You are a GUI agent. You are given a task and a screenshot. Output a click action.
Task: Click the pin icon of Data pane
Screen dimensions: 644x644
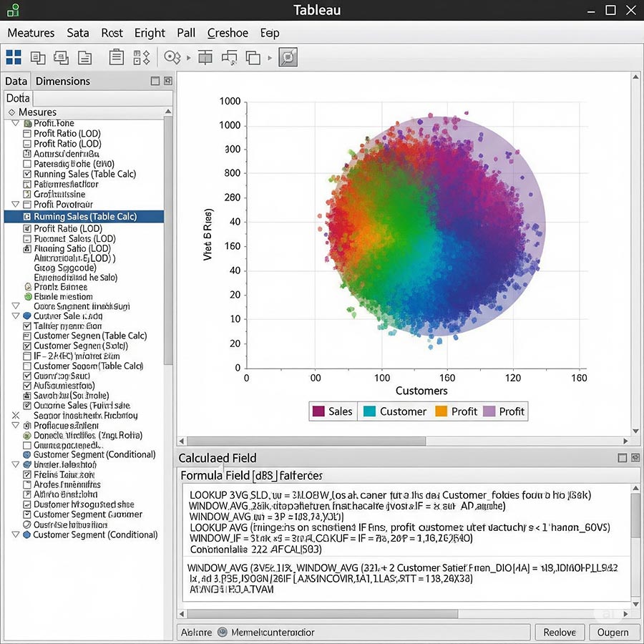(x=168, y=81)
